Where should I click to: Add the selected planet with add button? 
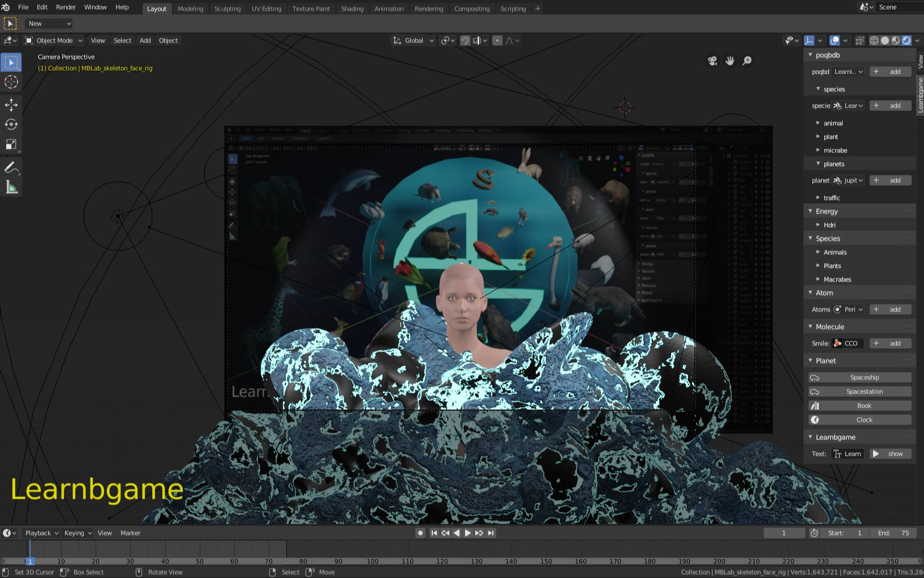(890, 181)
